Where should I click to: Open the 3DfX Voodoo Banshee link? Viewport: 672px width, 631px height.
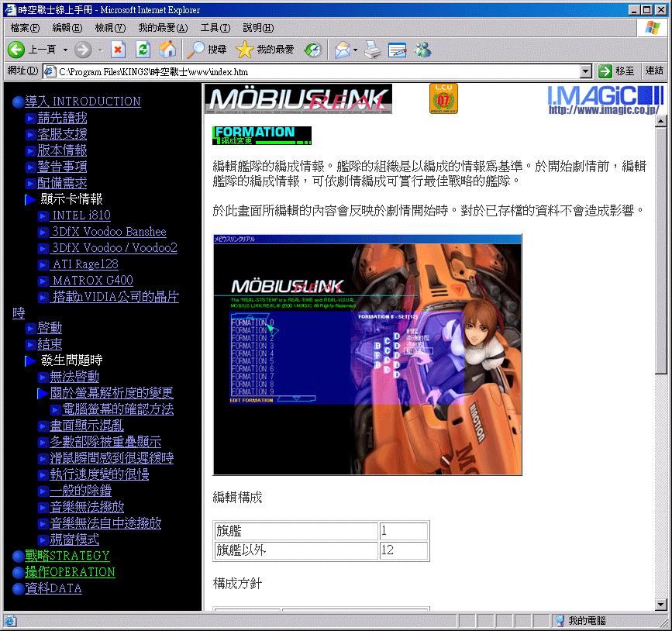pyautogui.click(x=109, y=232)
